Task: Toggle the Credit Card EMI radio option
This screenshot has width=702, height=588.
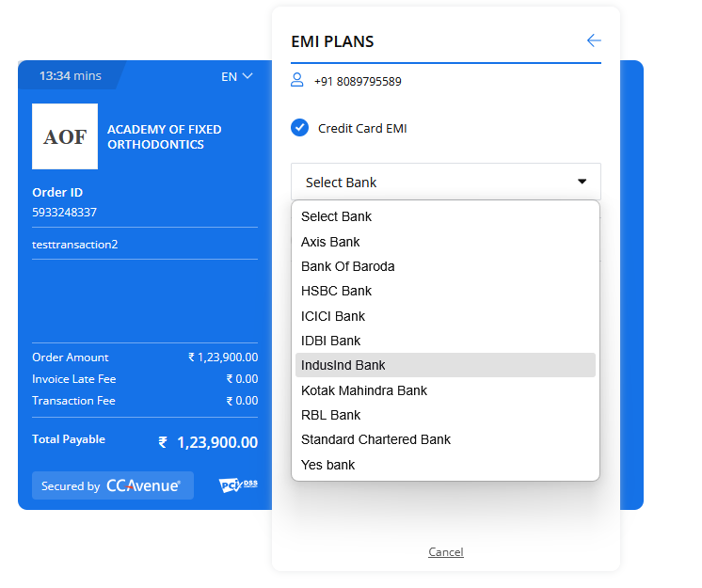Action: 300,128
